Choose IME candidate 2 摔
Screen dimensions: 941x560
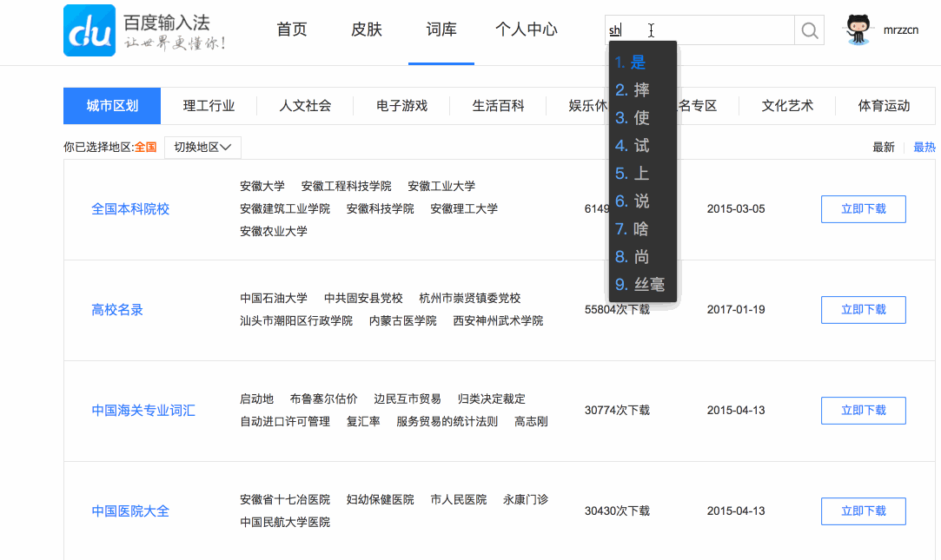click(643, 90)
